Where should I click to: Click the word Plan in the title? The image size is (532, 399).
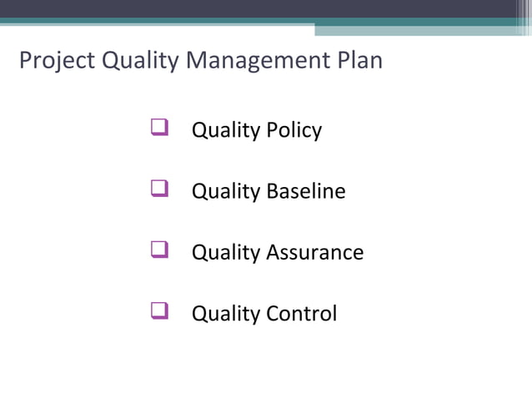click(360, 60)
